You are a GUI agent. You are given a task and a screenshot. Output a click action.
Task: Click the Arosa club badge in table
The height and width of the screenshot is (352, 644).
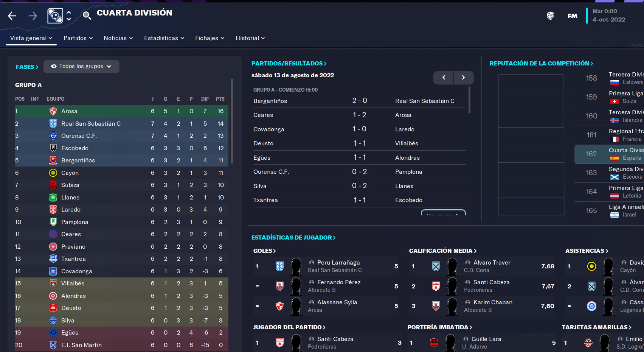53,111
